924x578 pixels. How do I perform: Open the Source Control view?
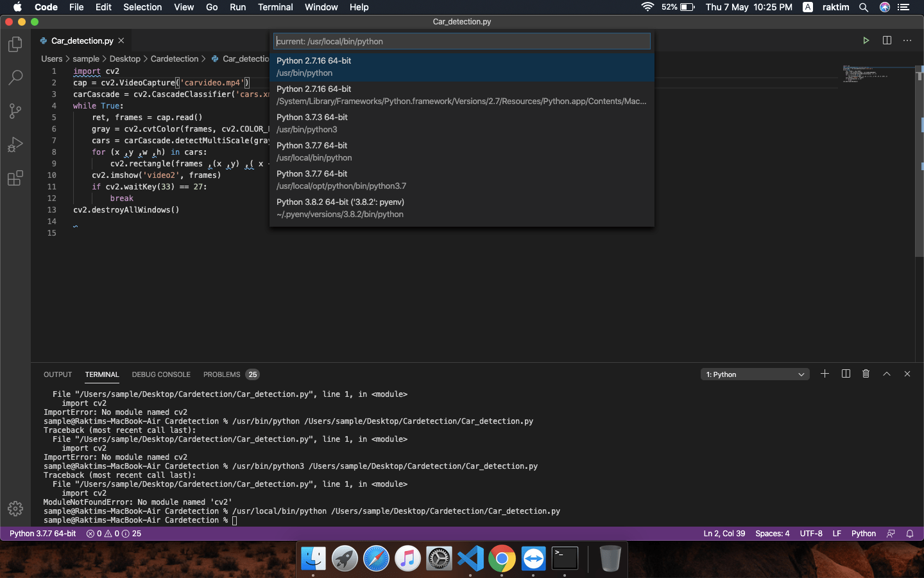tap(15, 111)
